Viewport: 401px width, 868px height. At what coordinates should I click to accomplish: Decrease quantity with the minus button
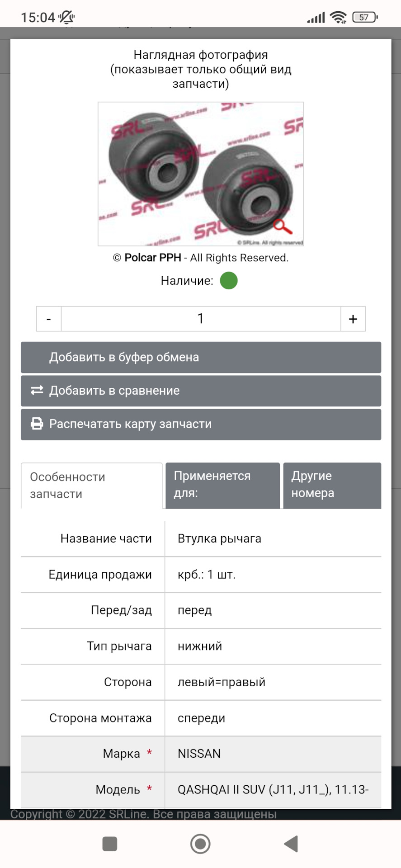click(49, 319)
